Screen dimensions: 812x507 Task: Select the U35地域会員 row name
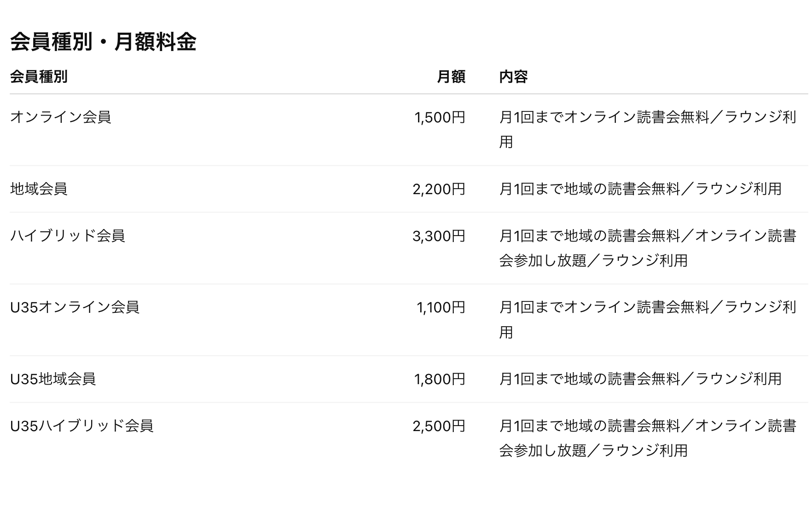coord(53,379)
